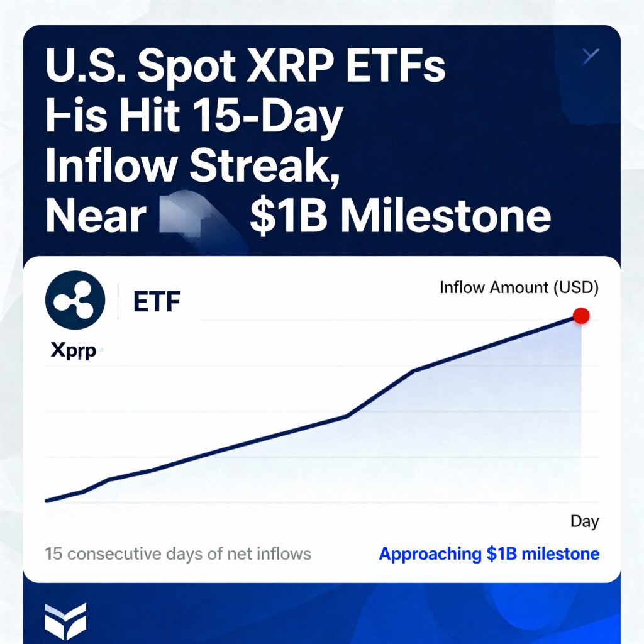
Task: Click the Xprp label under the logo
Action: point(73,351)
